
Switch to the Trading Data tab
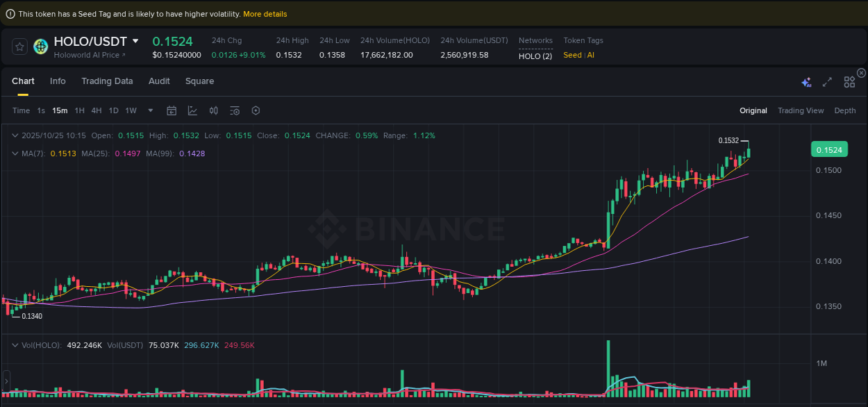[x=107, y=81]
